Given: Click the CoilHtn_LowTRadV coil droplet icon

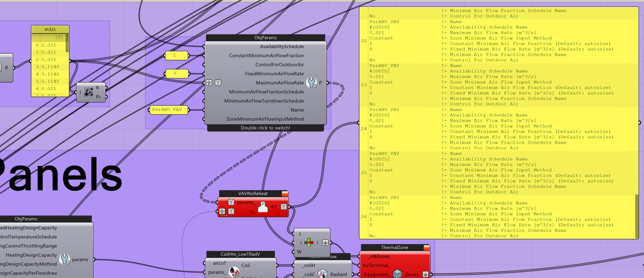Looking at the screenshot, I should click(234, 272).
